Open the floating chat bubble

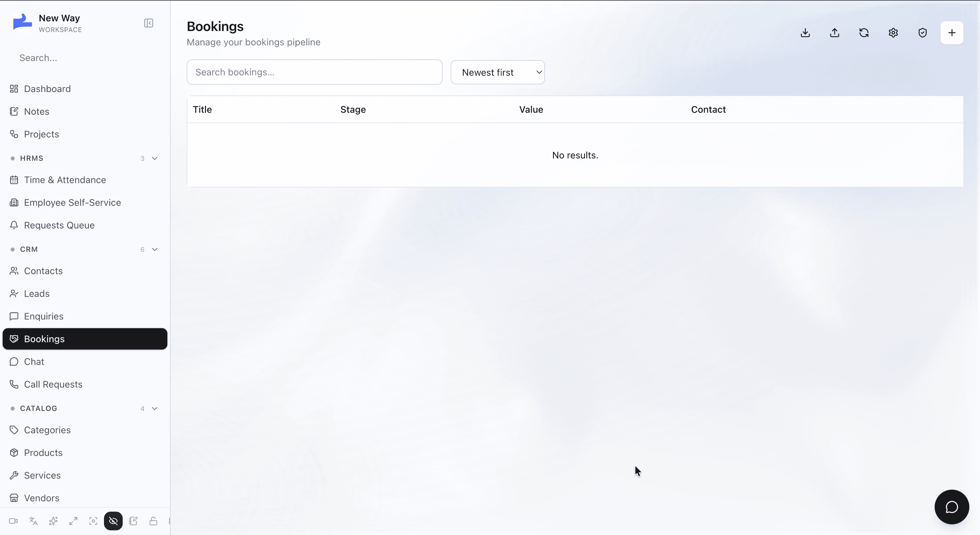coord(951,507)
